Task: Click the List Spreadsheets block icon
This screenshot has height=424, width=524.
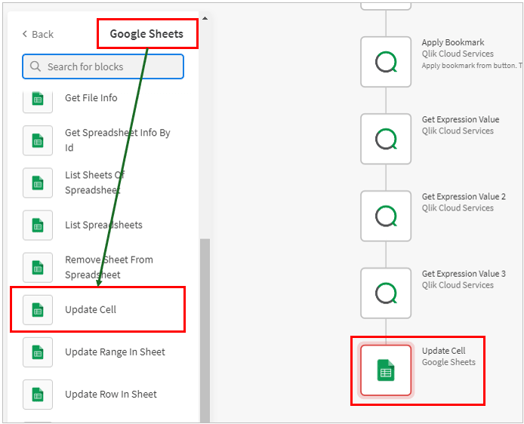Action: (38, 225)
